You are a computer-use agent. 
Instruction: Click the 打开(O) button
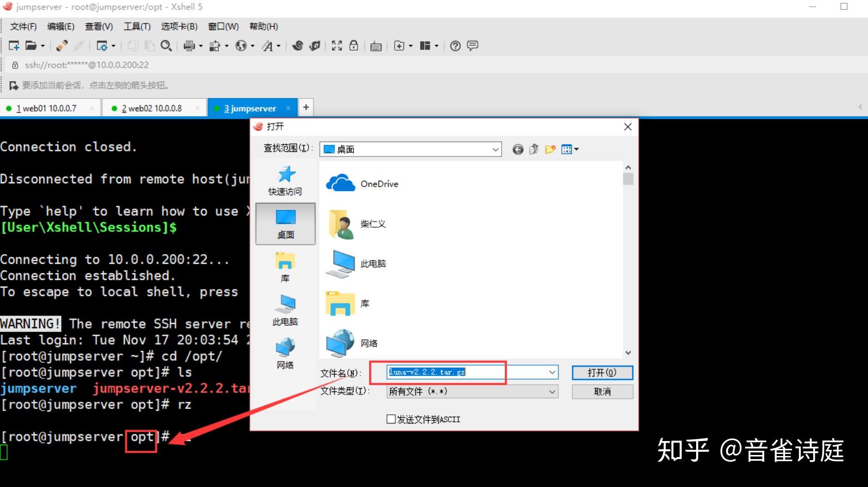click(x=602, y=372)
